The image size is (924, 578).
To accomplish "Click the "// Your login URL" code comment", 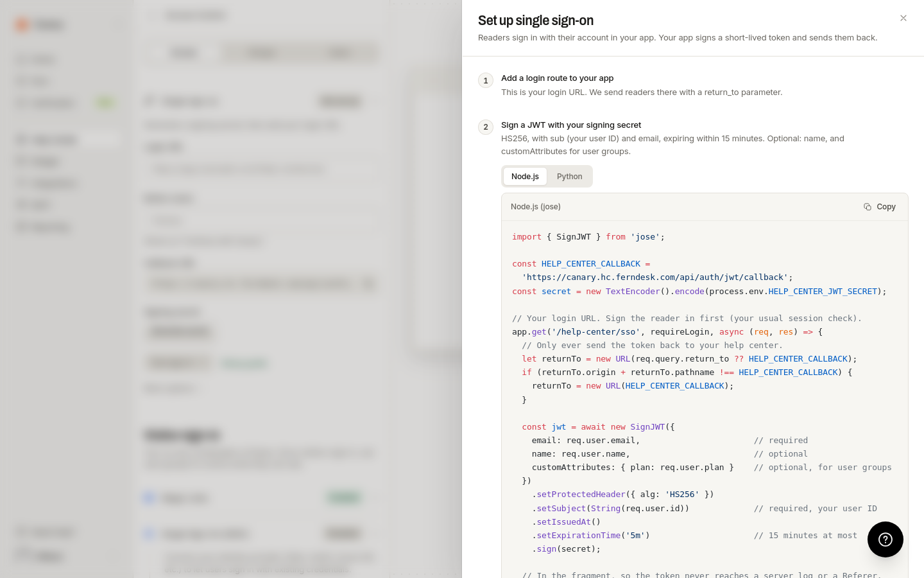I will (x=687, y=319).
